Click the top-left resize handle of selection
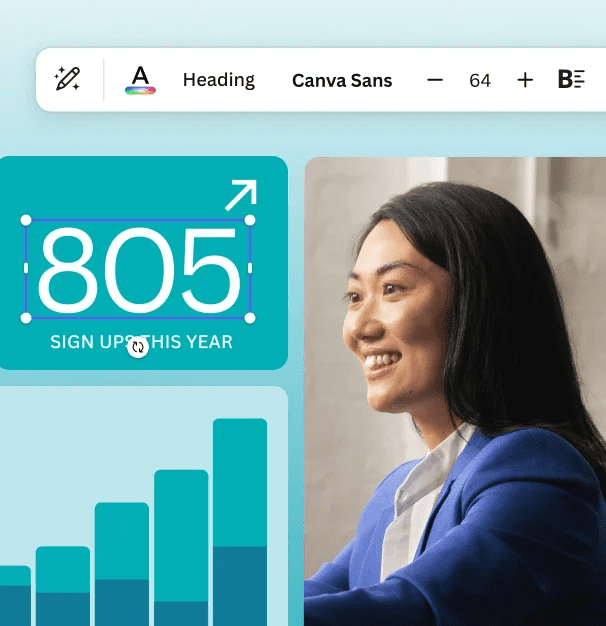This screenshot has width=606, height=626. coord(26,220)
